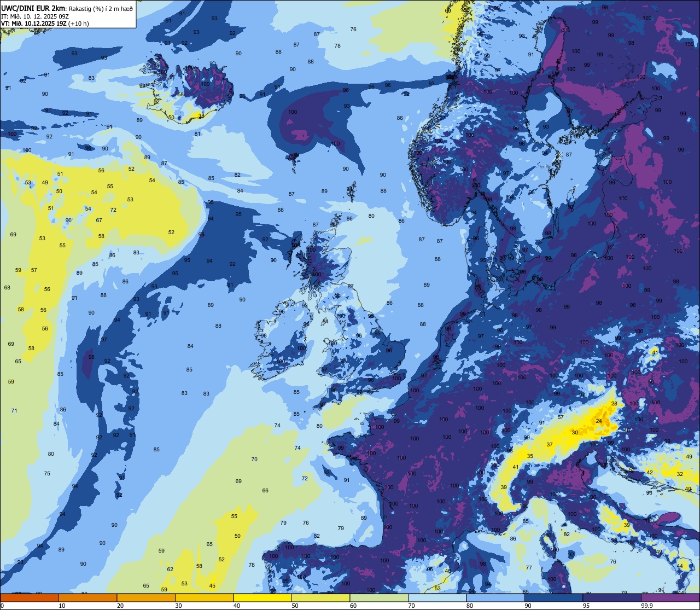Click the 50–60 pale yellow legend segment
Viewport: 700px width, 610px height.
click(320, 597)
